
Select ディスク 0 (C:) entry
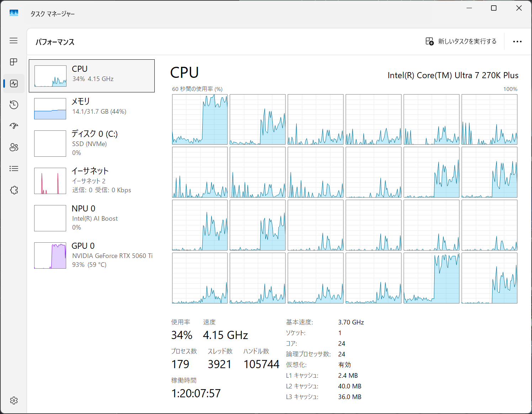[x=92, y=143]
